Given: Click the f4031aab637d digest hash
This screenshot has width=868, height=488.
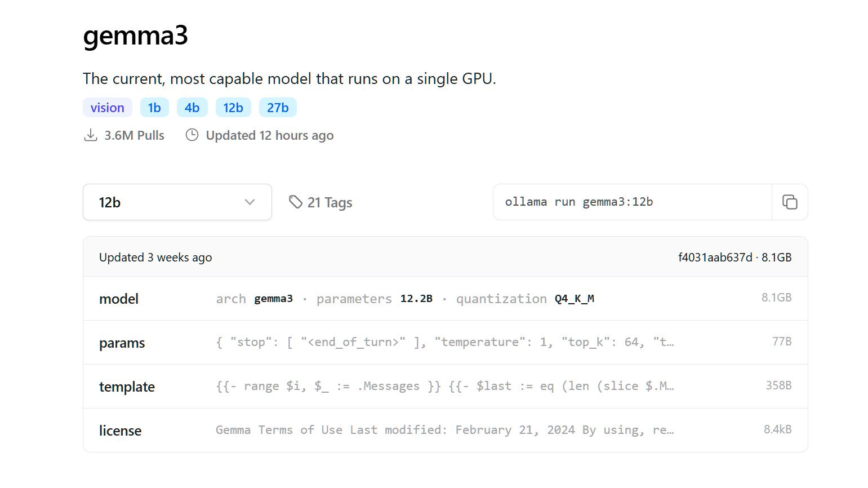Looking at the screenshot, I should [x=715, y=258].
